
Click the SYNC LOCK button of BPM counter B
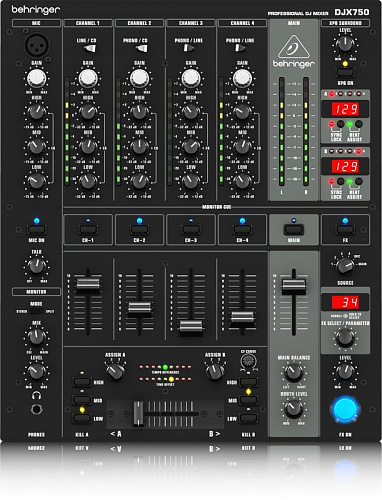coord(340,182)
